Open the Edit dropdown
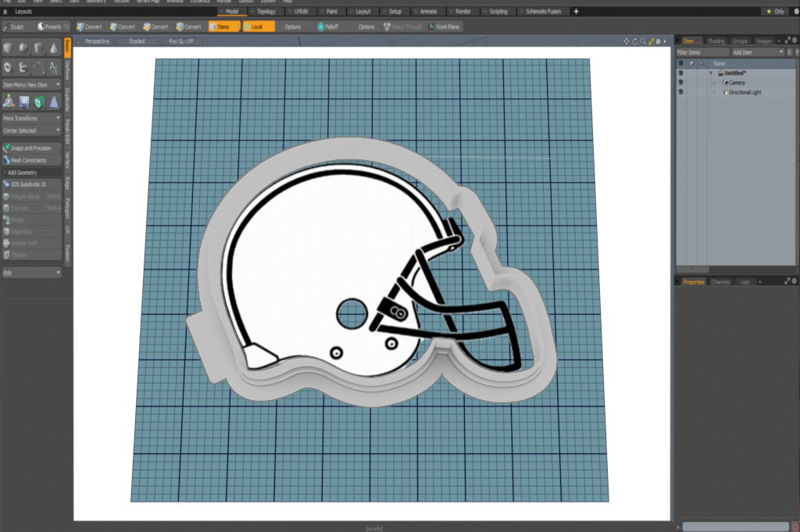Image resolution: width=800 pixels, height=532 pixels. tap(31, 273)
